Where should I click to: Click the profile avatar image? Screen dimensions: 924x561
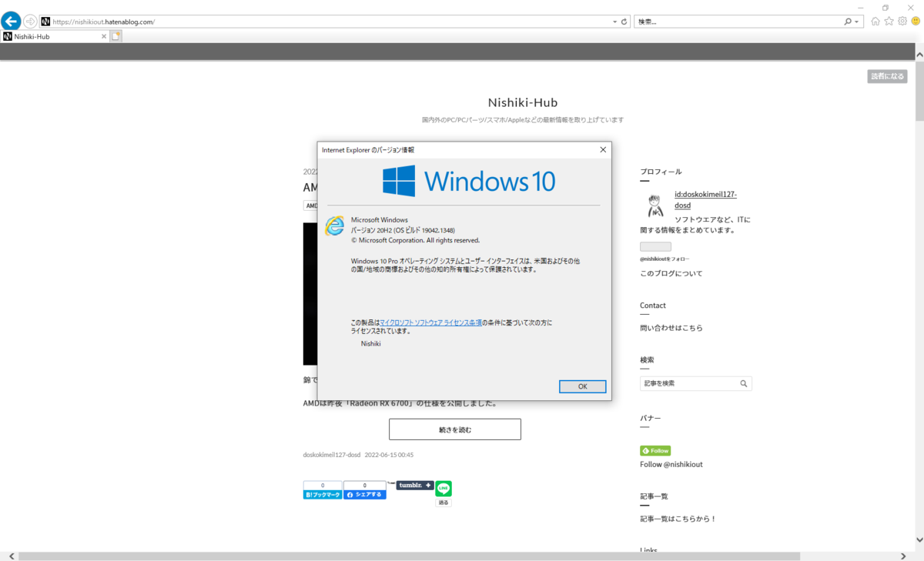[655, 204]
